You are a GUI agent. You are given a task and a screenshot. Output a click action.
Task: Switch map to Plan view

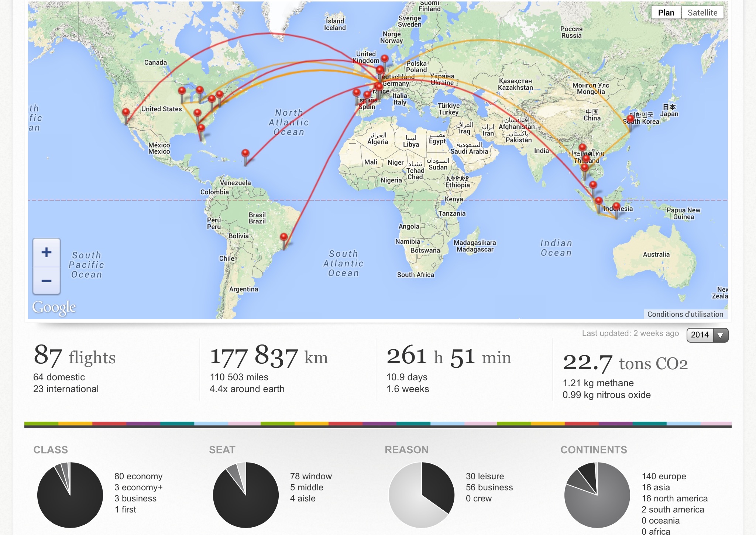pos(666,13)
